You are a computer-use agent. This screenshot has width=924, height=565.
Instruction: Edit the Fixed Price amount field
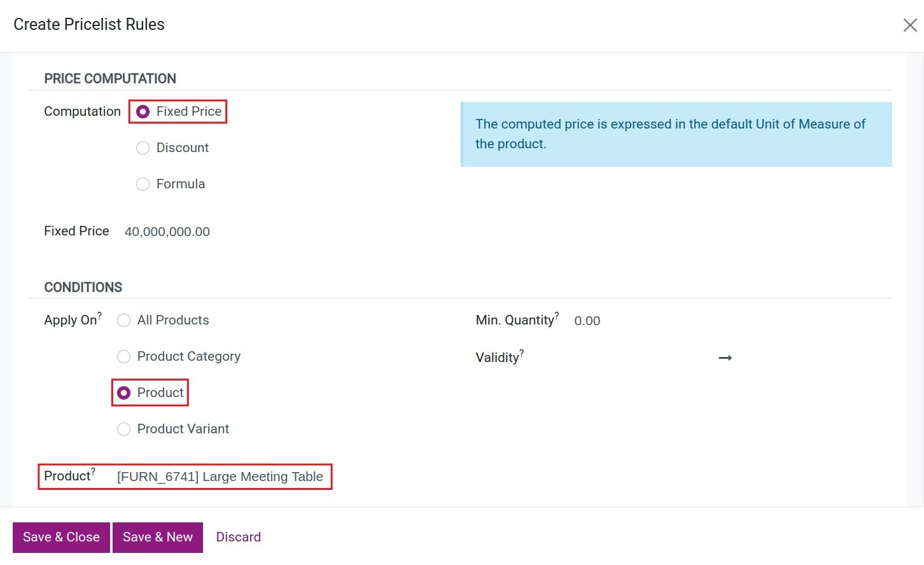[167, 232]
